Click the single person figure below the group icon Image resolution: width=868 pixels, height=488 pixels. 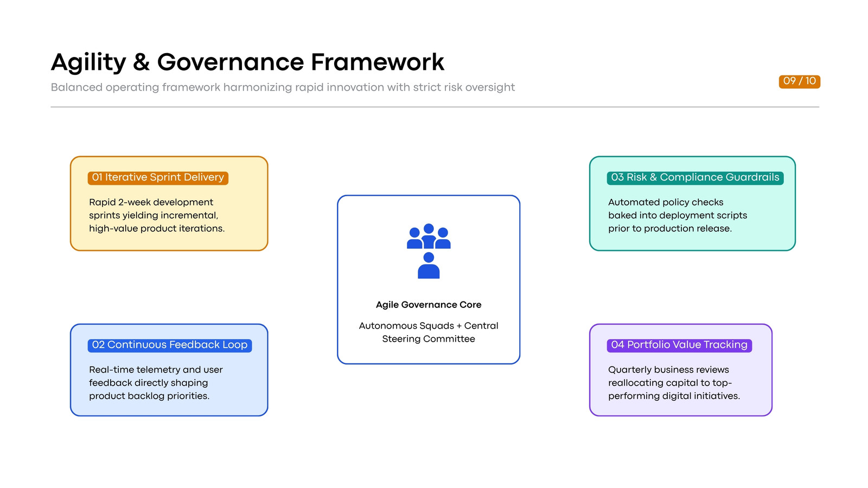click(x=429, y=265)
